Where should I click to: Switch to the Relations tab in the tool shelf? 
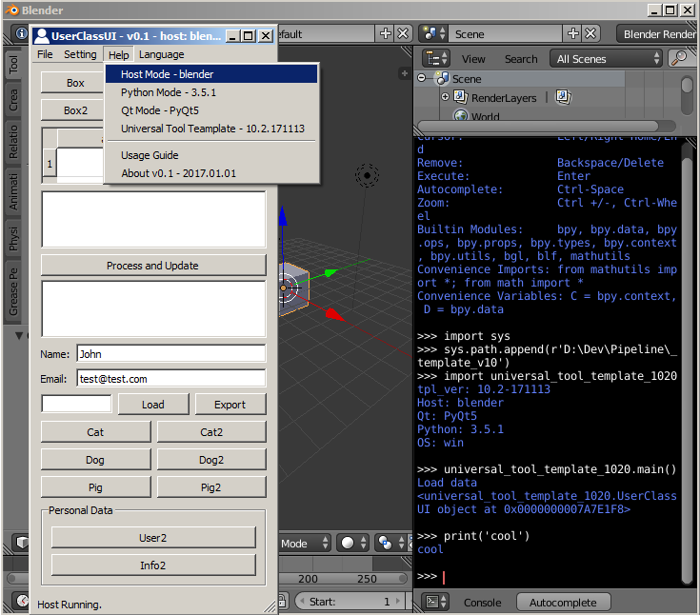pyautogui.click(x=14, y=142)
